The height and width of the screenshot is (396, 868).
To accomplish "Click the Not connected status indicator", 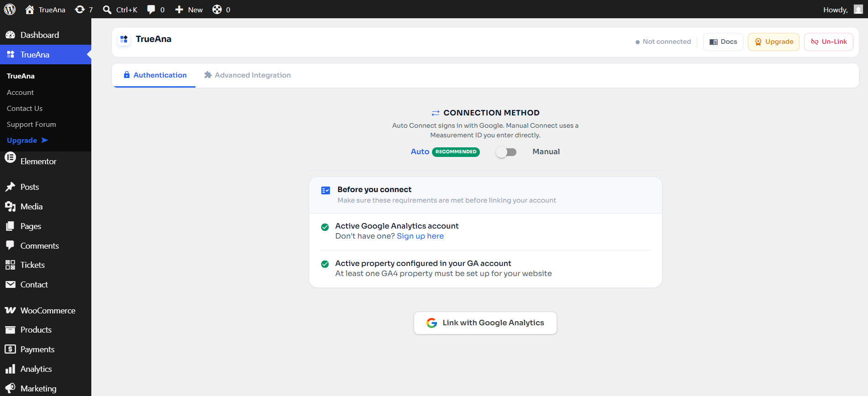I will [x=663, y=42].
